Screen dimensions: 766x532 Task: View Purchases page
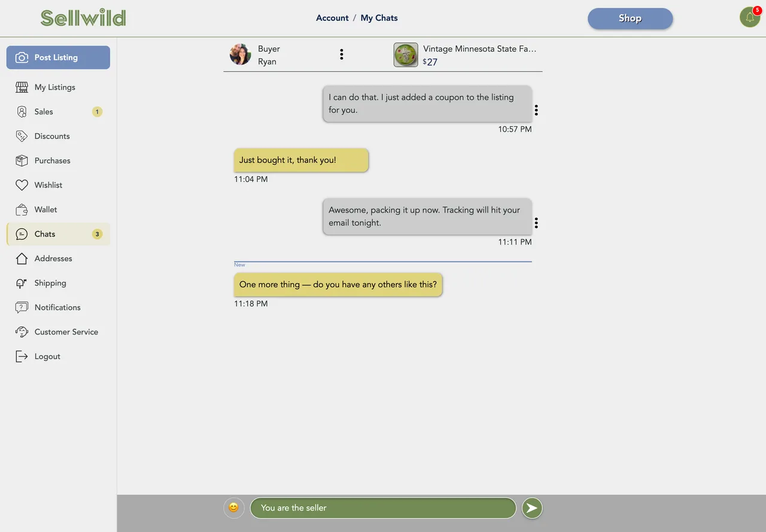tap(58, 161)
